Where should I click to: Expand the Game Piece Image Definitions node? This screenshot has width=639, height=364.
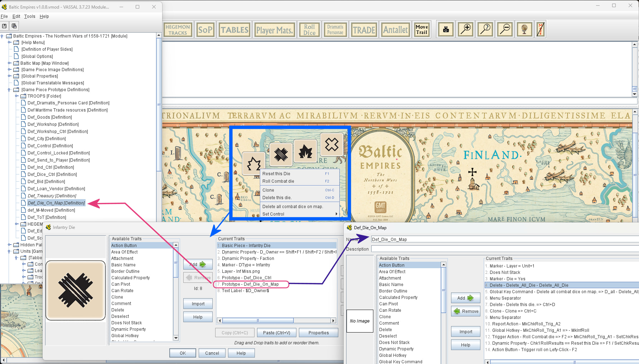pos(9,69)
